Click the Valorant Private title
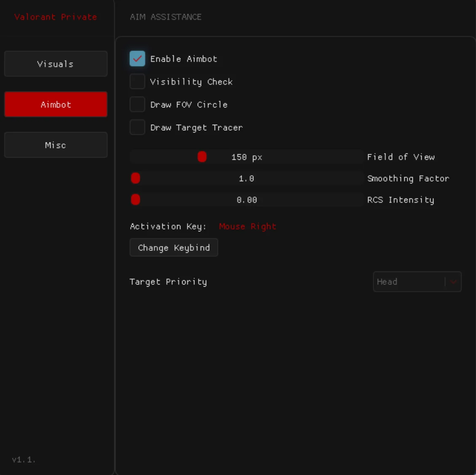Screen dimensions: 476x475 point(56,17)
